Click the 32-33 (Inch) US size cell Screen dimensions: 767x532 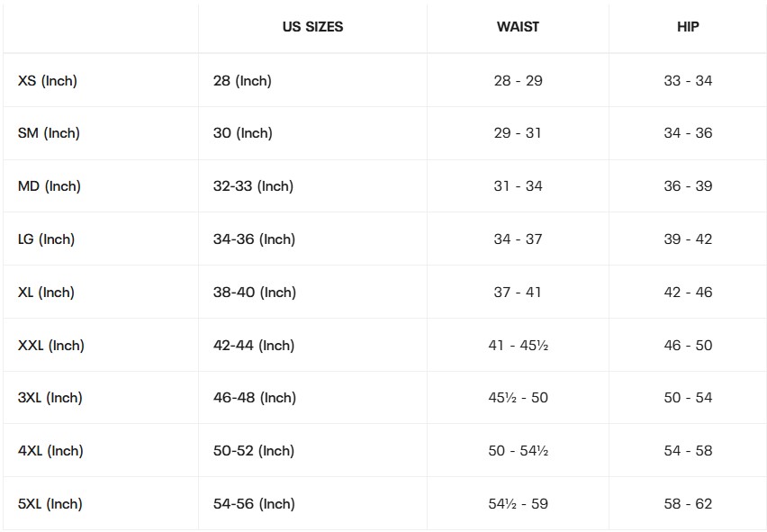253,186
